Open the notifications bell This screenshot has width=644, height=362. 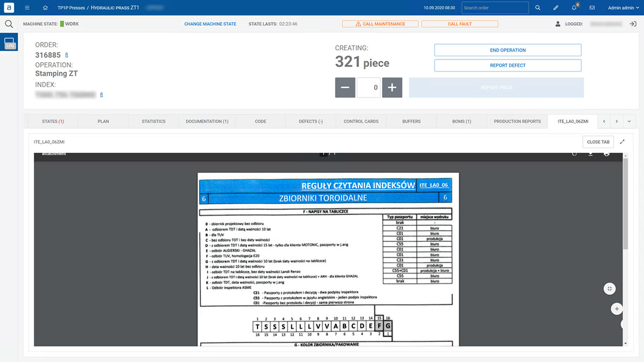(574, 8)
